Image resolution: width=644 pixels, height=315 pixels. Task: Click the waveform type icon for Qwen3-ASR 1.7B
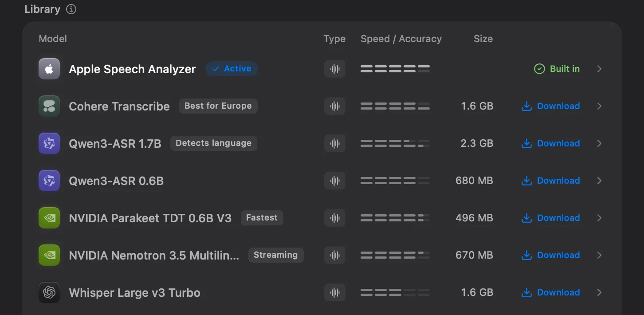pos(335,143)
